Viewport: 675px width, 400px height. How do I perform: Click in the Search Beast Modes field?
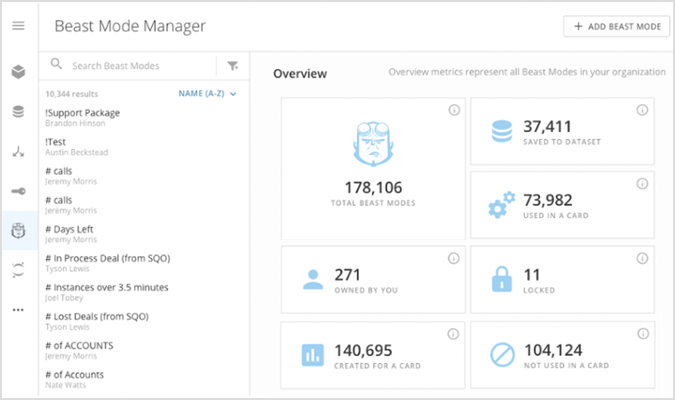135,66
